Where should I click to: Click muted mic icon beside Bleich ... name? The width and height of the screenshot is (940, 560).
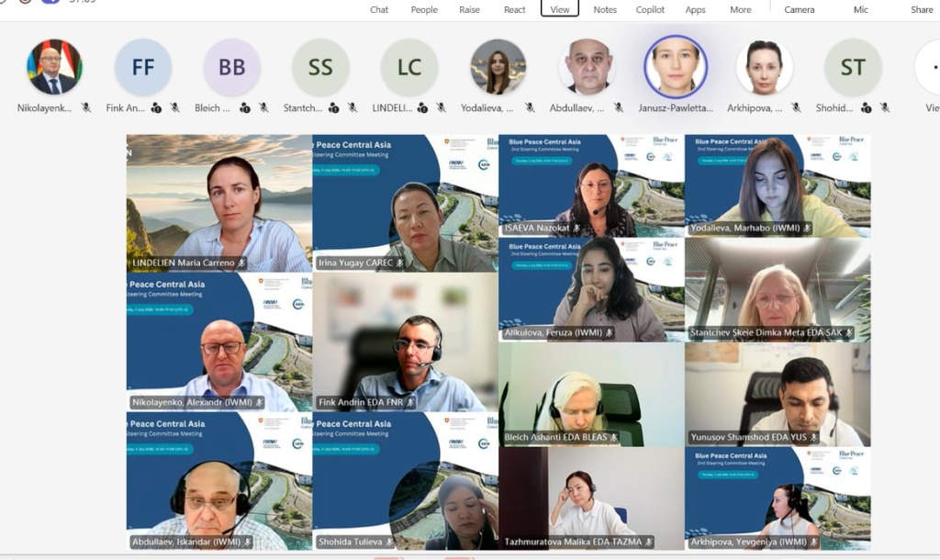pos(263,108)
